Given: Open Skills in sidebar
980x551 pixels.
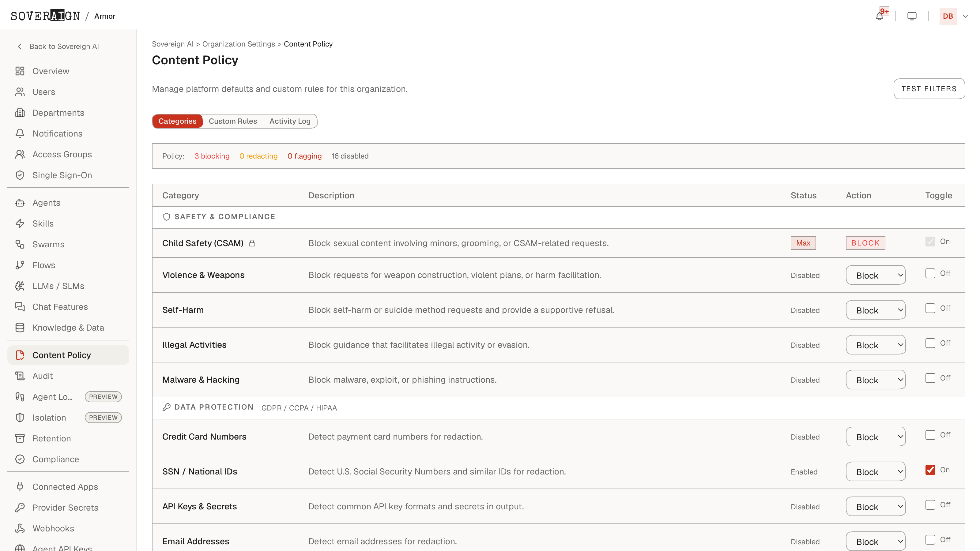Looking at the screenshot, I should click(68, 223).
